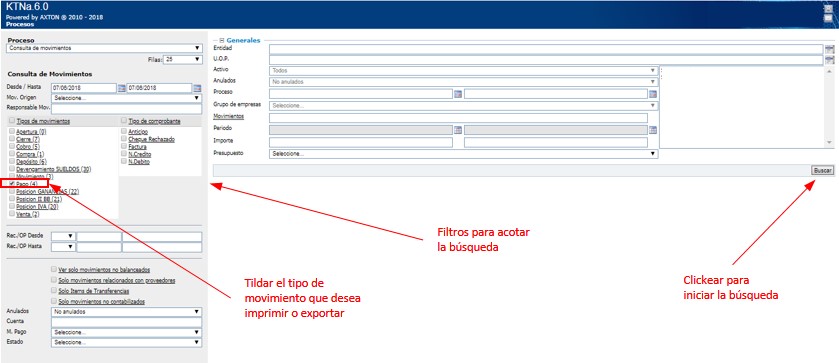This screenshot has width=839, height=363.
Task: Click into the second Importe field
Action: tap(556, 142)
